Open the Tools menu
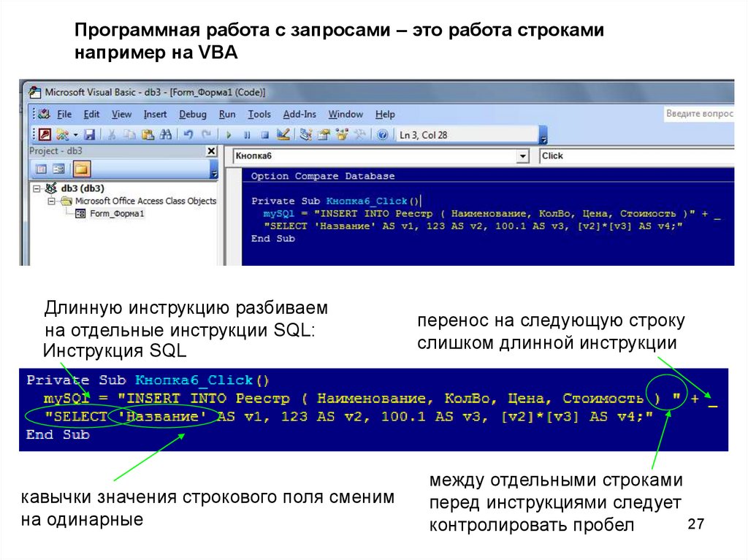 [x=259, y=115]
